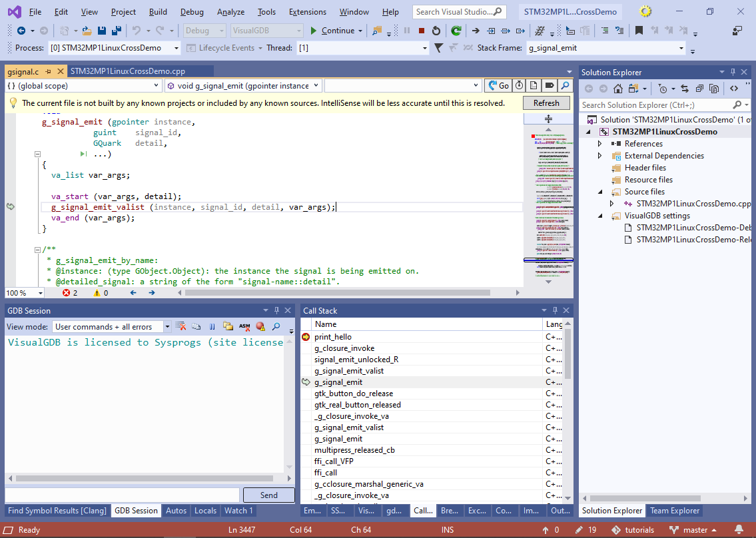Click the Open File folder icon
This screenshot has height=538, width=756.
click(x=87, y=31)
